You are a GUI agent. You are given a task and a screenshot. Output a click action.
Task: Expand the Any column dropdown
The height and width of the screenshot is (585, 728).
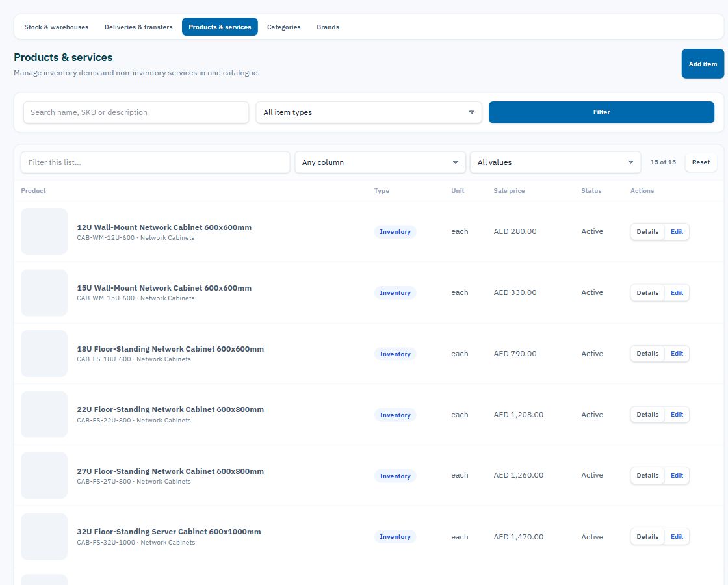click(x=380, y=162)
